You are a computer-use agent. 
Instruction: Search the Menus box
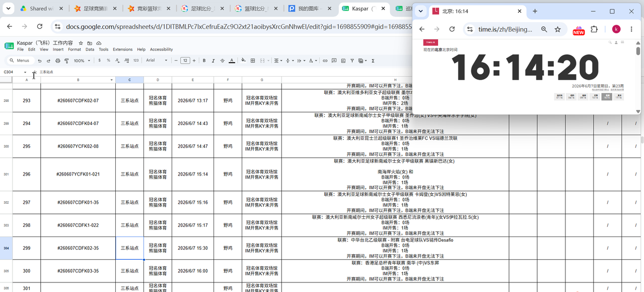[x=21, y=61]
